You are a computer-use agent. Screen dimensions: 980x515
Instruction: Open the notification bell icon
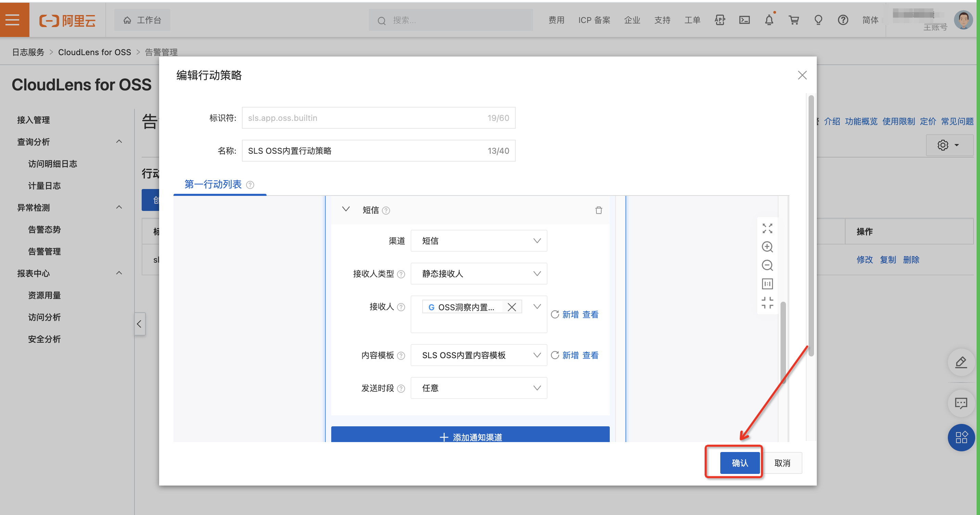click(769, 20)
